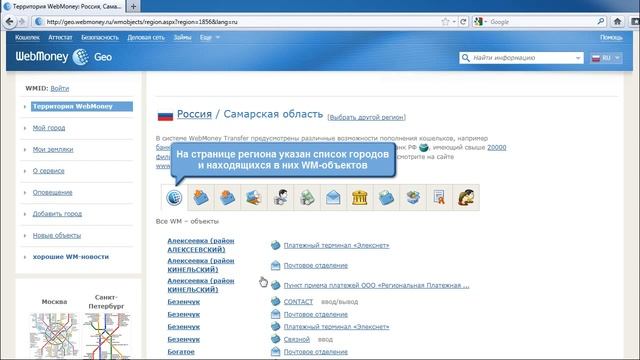Open the Связной object link
The height and width of the screenshot is (360, 640).
tap(297, 339)
